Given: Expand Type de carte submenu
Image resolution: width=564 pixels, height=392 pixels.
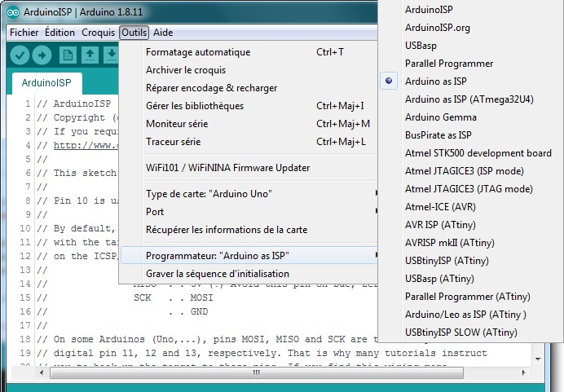Looking at the screenshot, I should click(249, 194).
